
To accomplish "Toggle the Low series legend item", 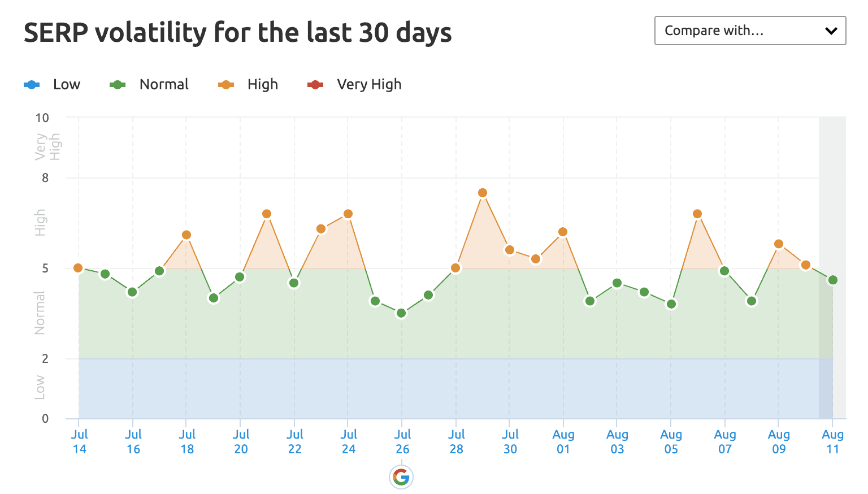I will [x=52, y=84].
